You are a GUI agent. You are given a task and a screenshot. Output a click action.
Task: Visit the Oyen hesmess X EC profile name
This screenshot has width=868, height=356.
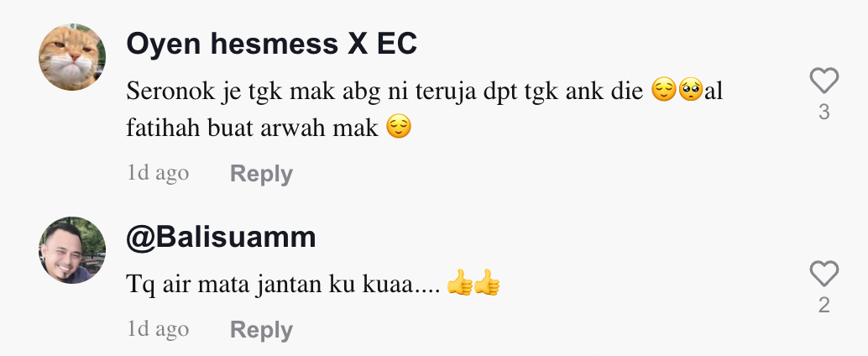point(271,44)
